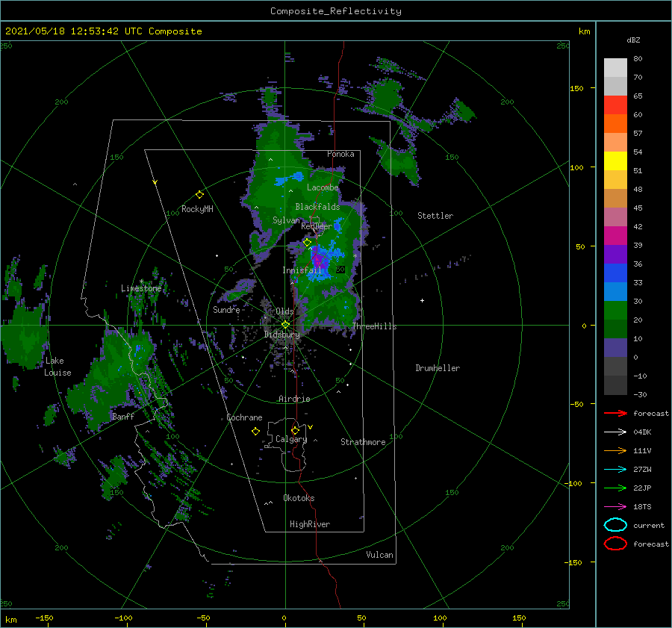Click the yellow diamond marker near Cochrane

pyautogui.click(x=255, y=431)
